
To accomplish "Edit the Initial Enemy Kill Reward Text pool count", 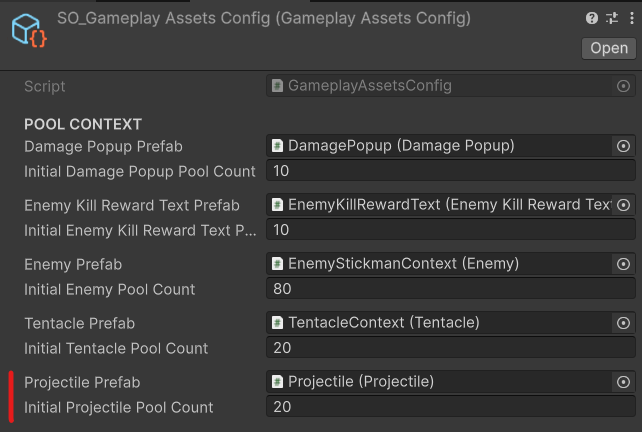I will point(450,230).
